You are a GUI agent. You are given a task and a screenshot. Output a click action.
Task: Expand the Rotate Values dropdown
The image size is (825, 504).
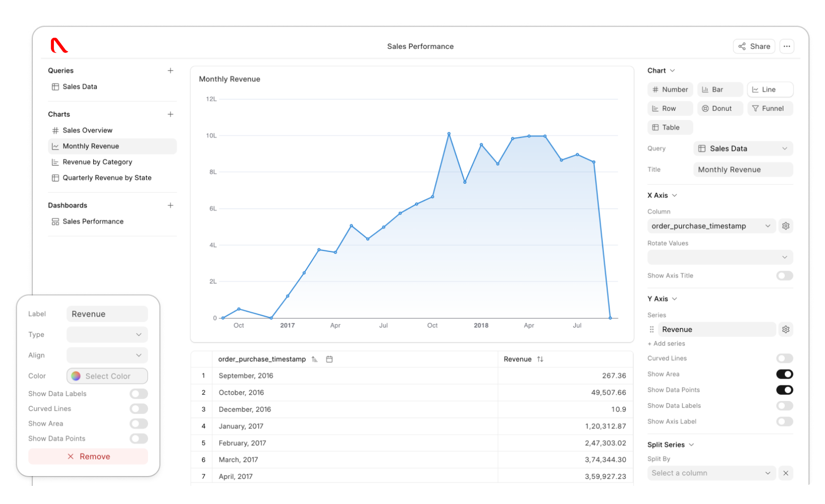(720, 257)
